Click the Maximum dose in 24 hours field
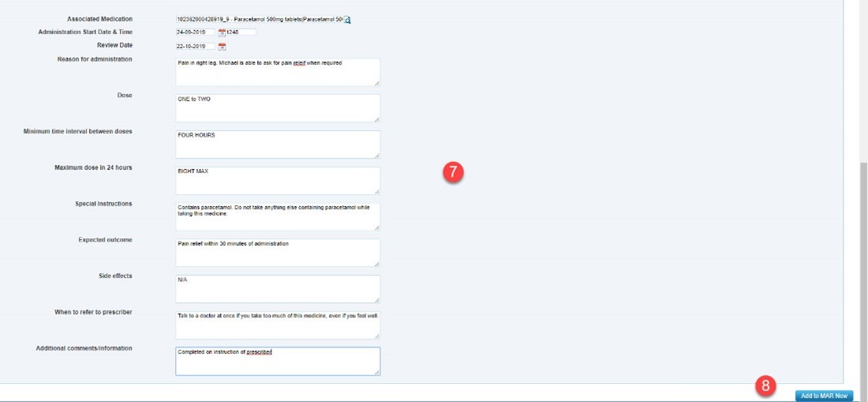868x402 pixels. click(277, 180)
